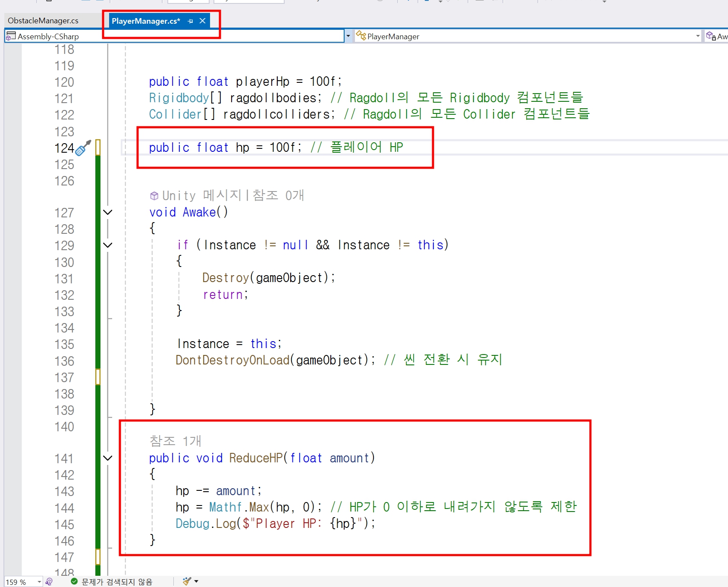
Task: Open the PlayerManager type dropdown arrow
Action: (x=698, y=36)
